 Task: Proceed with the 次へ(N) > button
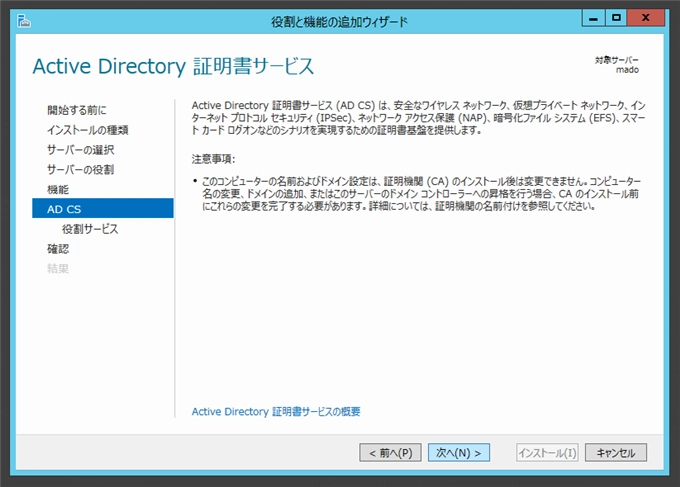point(459,453)
